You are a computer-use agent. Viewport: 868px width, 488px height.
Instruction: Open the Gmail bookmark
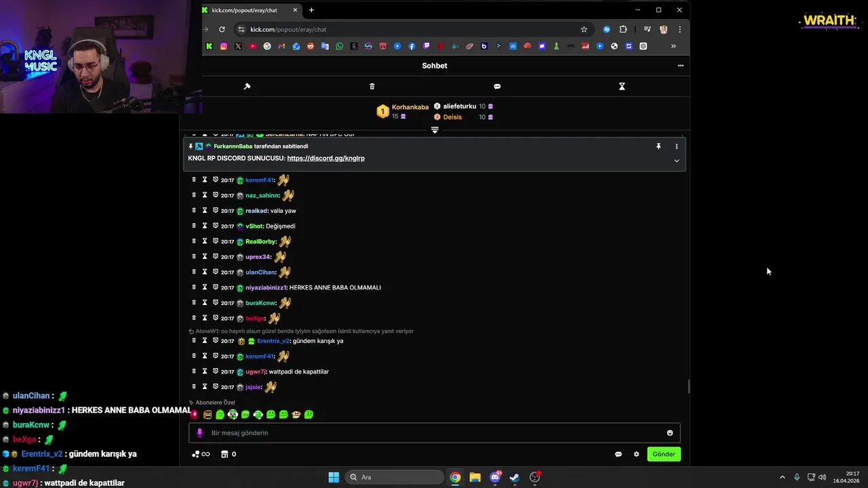pos(281,46)
